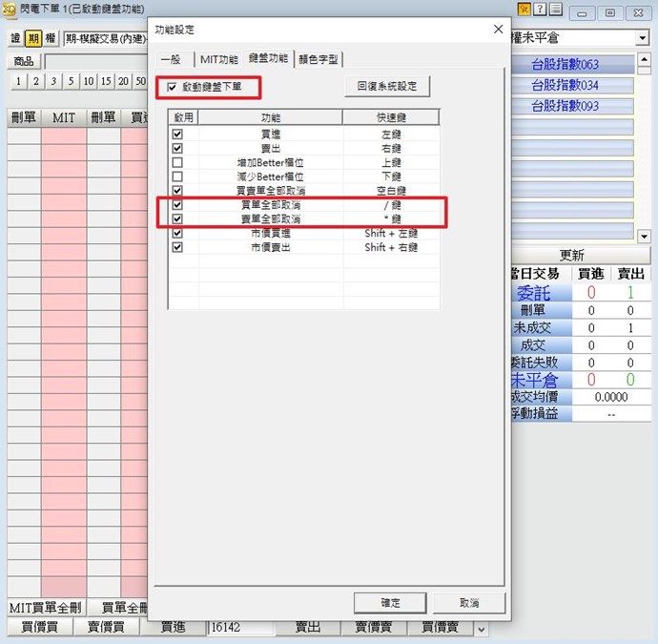Image resolution: width=658 pixels, height=644 pixels.
Task: Select the highlighted 期 futures button
Action: point(33,38)
